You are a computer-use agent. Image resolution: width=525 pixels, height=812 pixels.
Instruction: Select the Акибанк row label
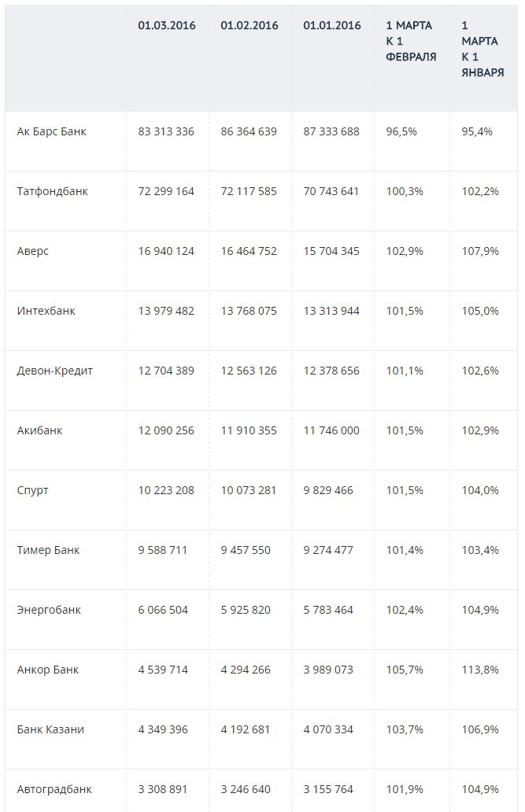coord(40,430)
